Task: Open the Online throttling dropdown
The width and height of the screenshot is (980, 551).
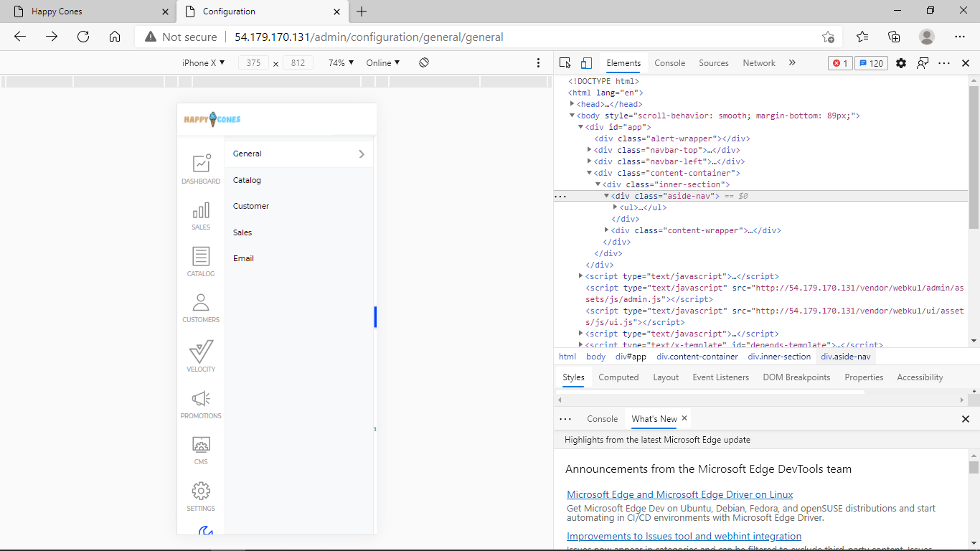Action: pyautogui.click(x=383, y=63)
